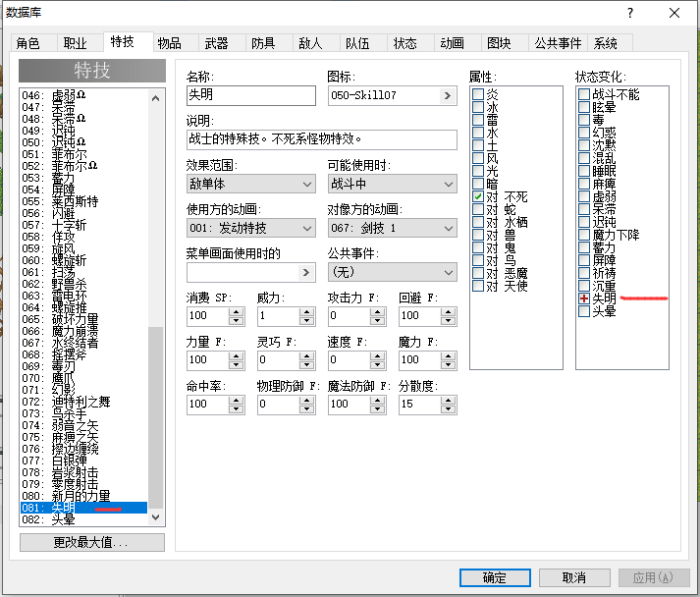Click the help question mark icon
Screen dimensions: 700x597
coord(630,13)
